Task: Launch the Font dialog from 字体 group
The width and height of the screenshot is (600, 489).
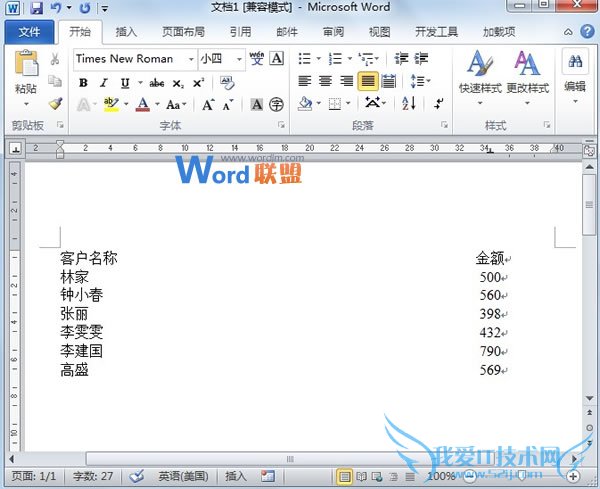Action: click(281, 125)
